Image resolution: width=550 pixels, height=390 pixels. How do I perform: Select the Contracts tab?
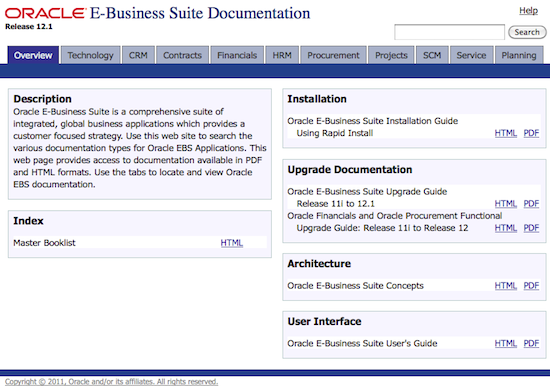[182, 55]
